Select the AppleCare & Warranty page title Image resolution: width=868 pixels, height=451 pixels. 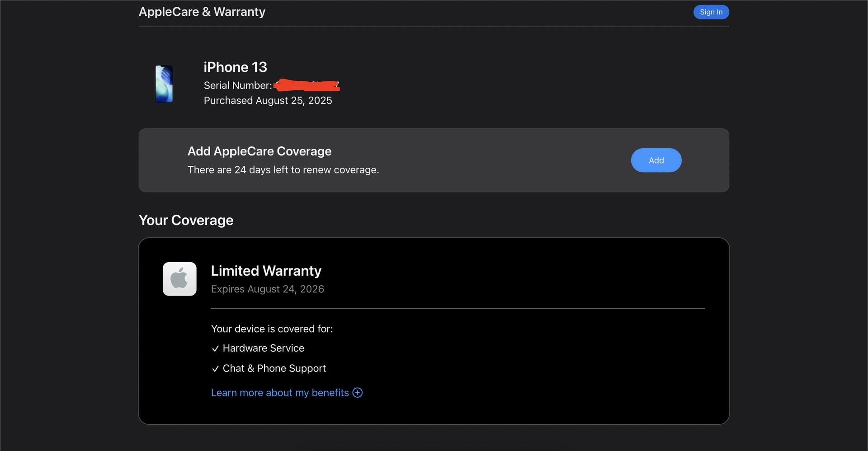click(x=202, y=12)
